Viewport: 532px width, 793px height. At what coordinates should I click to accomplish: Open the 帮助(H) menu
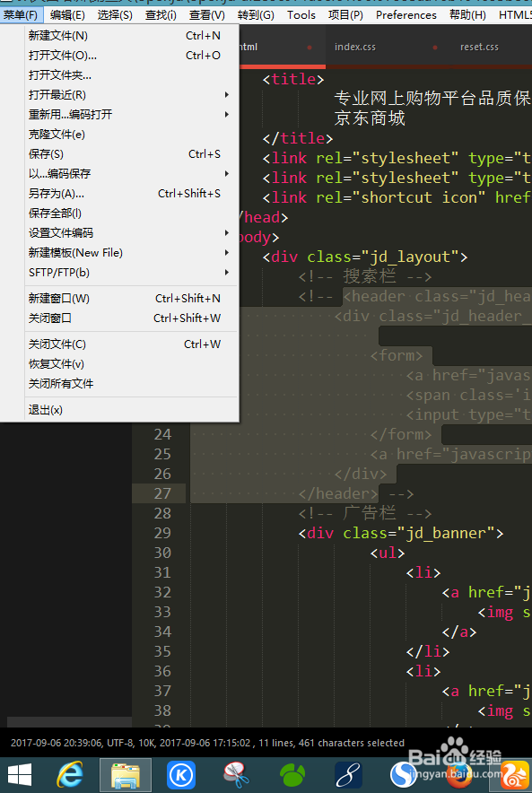[x=467, y=14]
